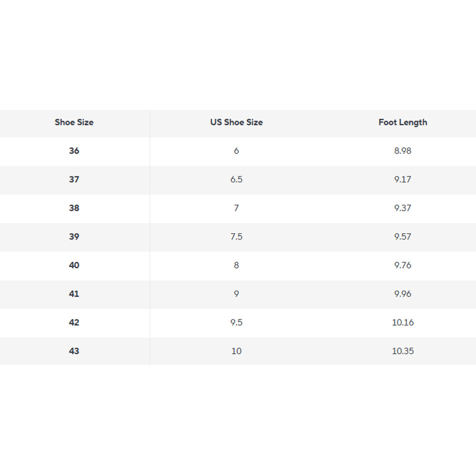Select shoe size 40 row label
Viewport: 476px width, 476px height.
pos(74,265)
